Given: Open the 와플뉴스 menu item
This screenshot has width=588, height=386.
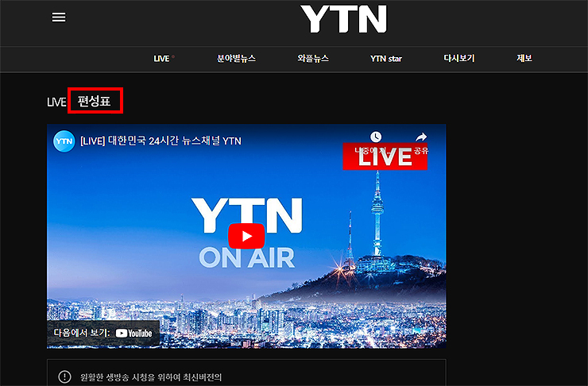Looking at the screenshot, I should coord(313,59).
